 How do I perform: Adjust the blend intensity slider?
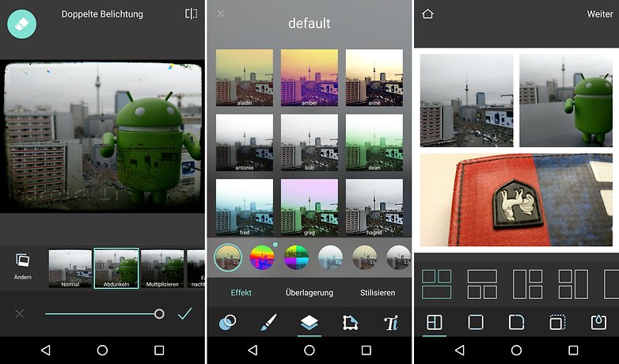(104, 314)
